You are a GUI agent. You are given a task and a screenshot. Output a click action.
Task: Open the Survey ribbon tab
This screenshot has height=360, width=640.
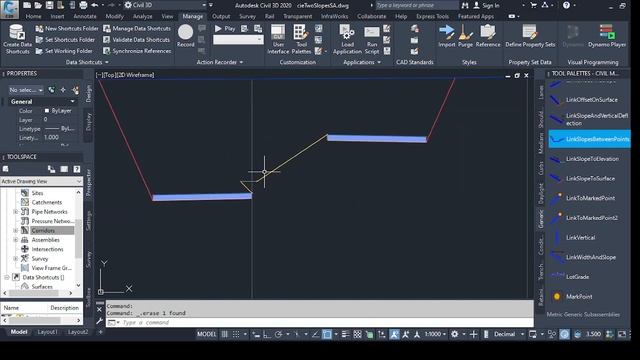tap(247, 16)
